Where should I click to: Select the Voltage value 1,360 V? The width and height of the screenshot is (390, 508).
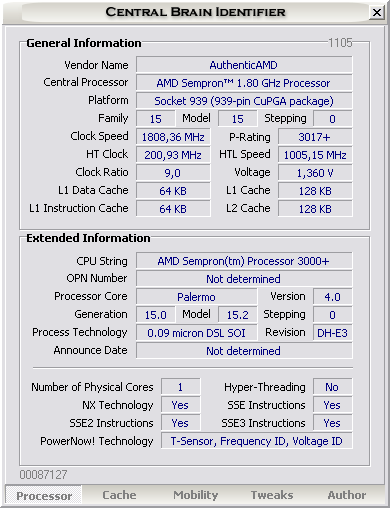pos(315,173)
